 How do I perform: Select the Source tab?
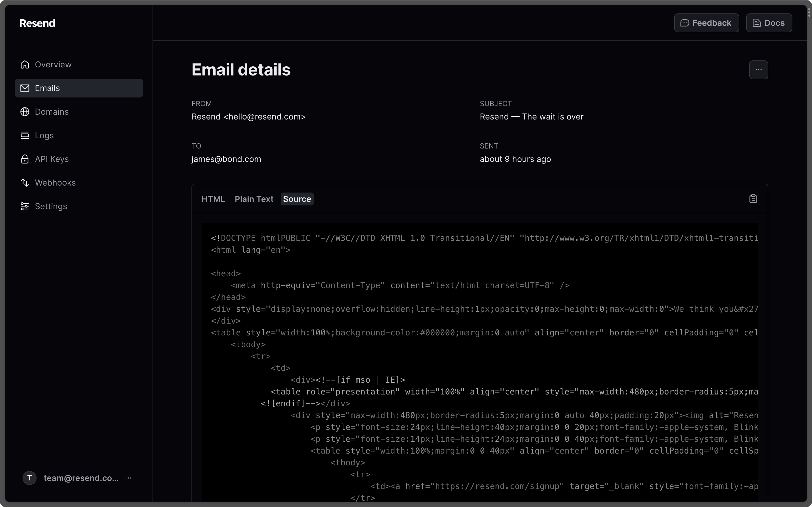click(297, 199)
